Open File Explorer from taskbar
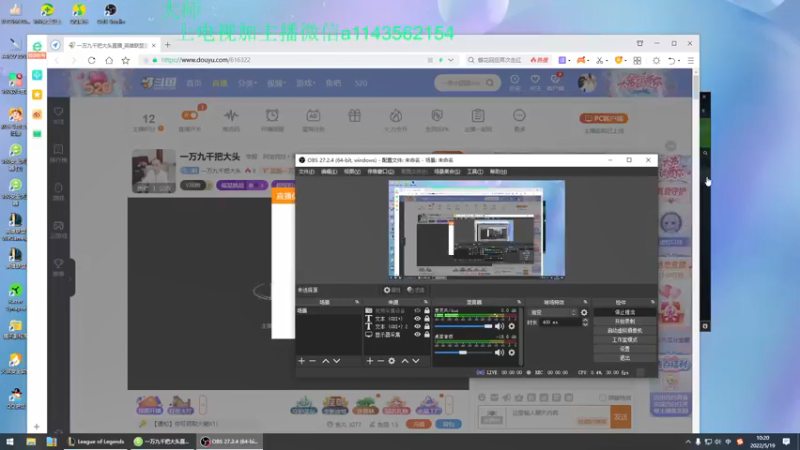This screenshot has width=800, height=450. (31, 441)
